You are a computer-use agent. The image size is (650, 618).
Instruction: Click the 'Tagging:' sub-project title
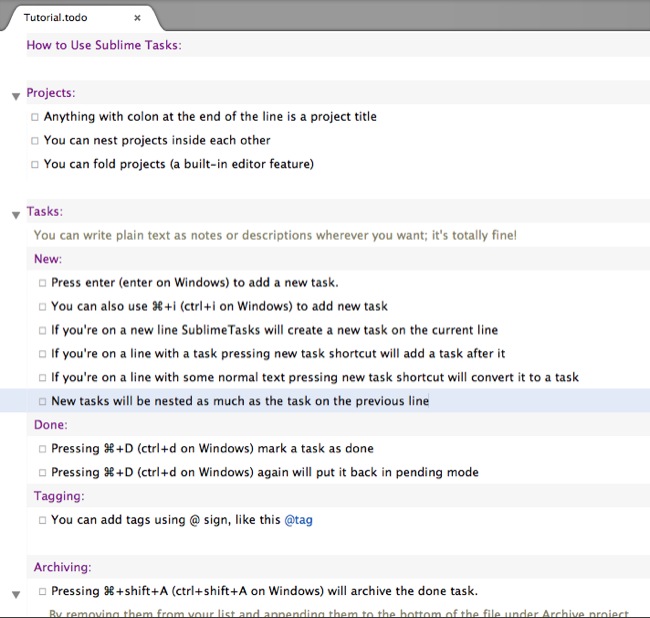59,496
